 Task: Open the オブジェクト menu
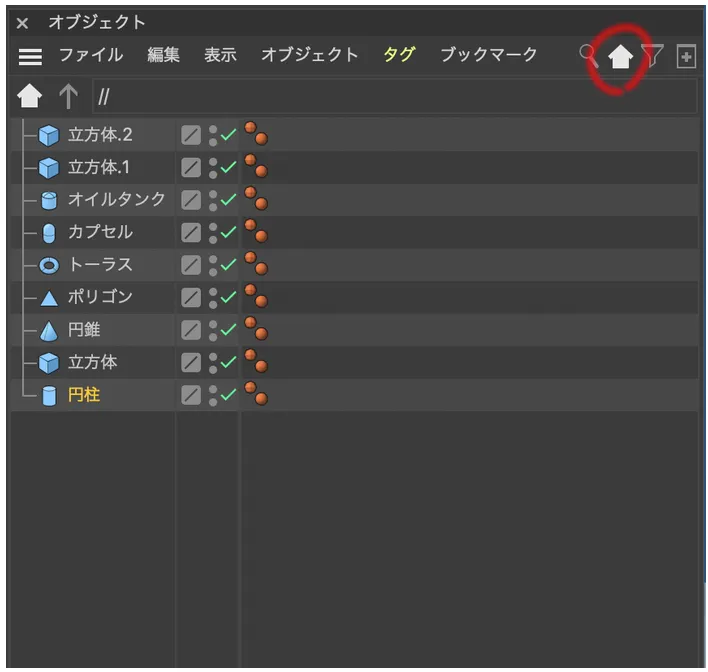[x=310, y=55]
